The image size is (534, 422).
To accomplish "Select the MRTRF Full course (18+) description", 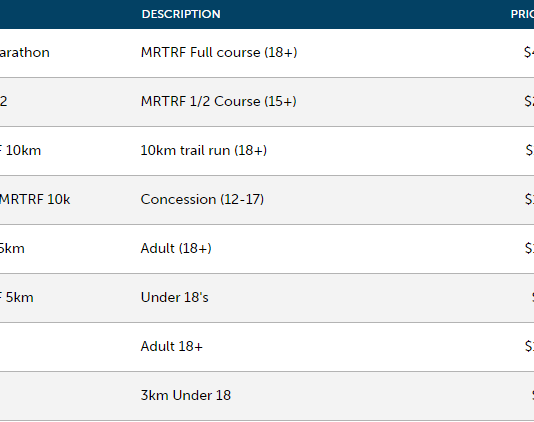I will click(x=219, y=52).
